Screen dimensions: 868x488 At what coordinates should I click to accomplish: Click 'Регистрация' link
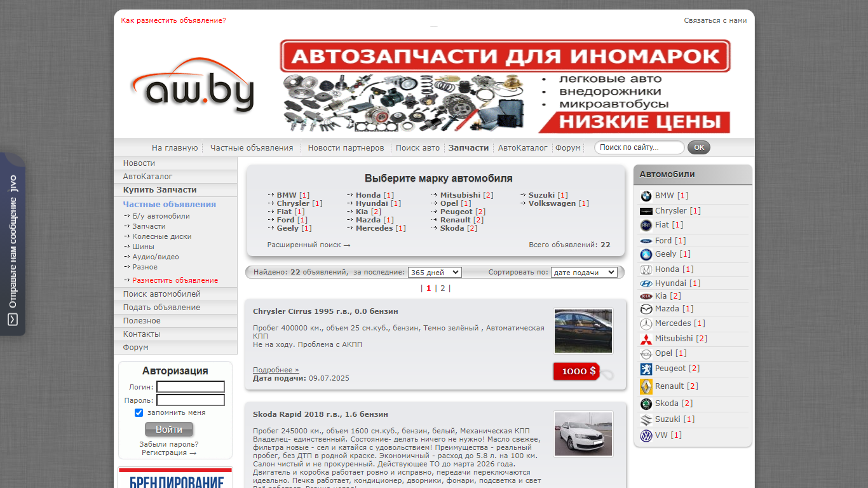[x=169, y=453]
